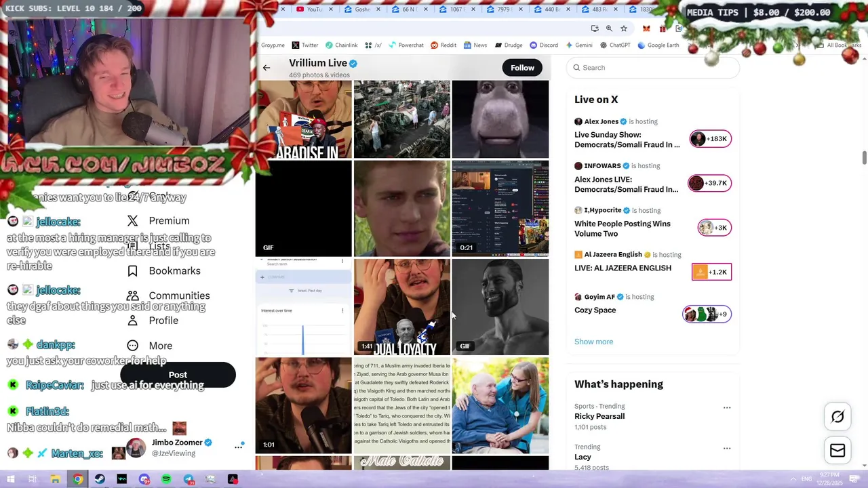Open the Windows Start menu

coord(10,479)
